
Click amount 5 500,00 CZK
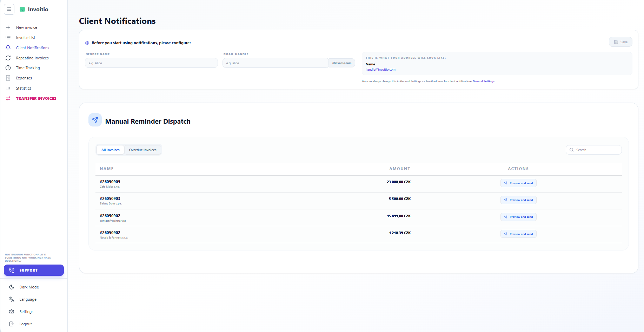pos(400,199)
